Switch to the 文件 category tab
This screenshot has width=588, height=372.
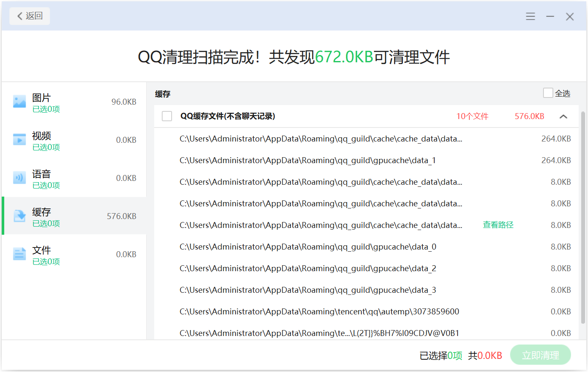(x=74, y=254)
